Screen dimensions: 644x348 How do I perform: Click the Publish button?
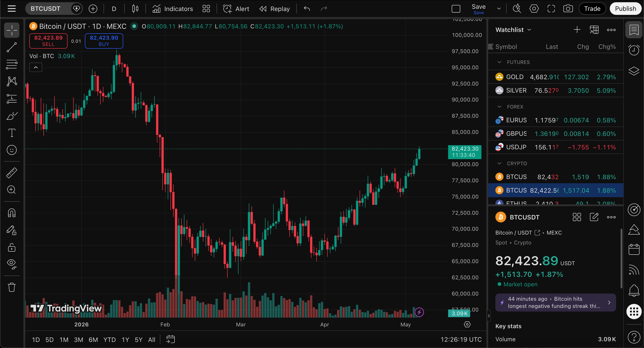tap(626, 9)
